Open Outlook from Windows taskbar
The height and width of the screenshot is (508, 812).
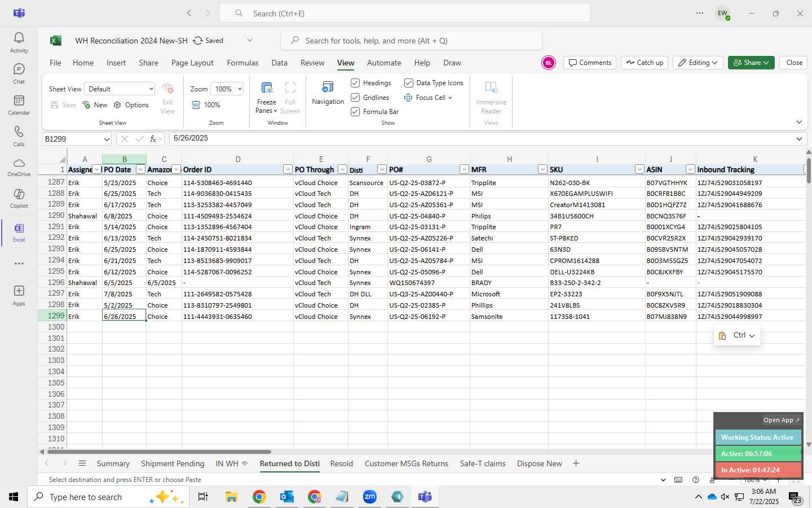coord(287,497)
